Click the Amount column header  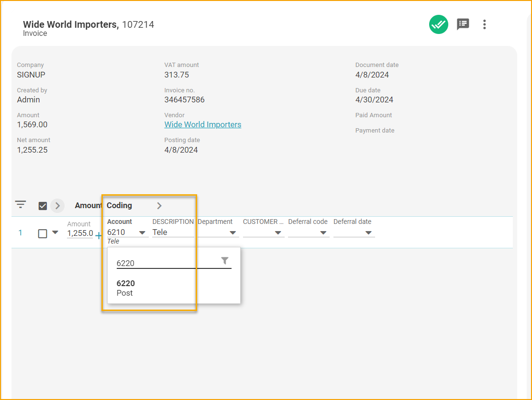click(x=88, y=205)
